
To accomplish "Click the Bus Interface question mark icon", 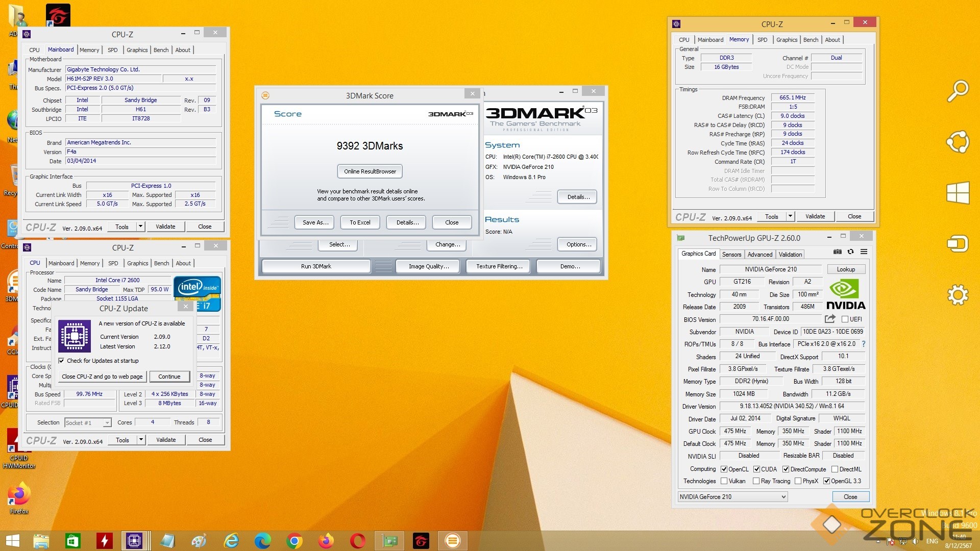I will [864, 344].
